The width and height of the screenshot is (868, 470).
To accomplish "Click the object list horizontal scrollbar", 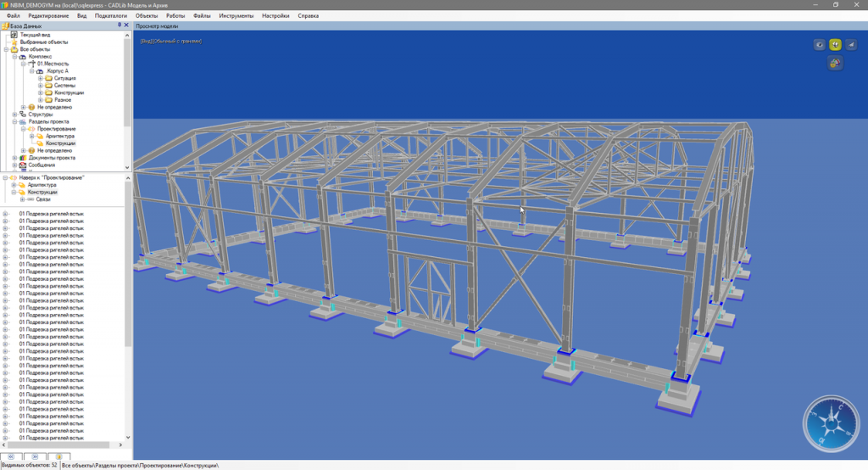I will point(62,445).
